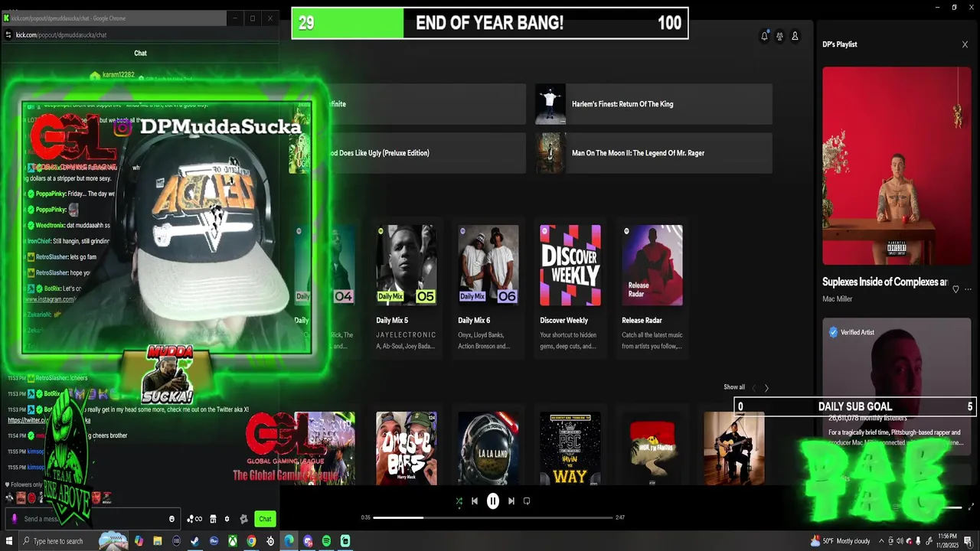Screen dimensions: 980x551
Task: Open Copilot from the taskbar
Action: (x=139, y=541)
